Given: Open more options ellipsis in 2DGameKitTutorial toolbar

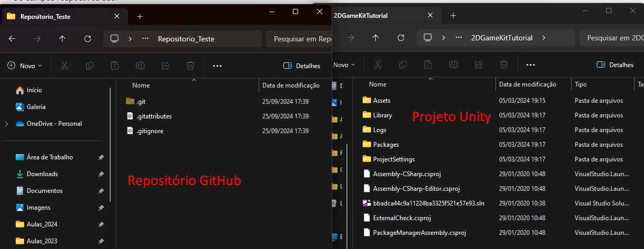Looking at the screenshot, I should (530, 64).
